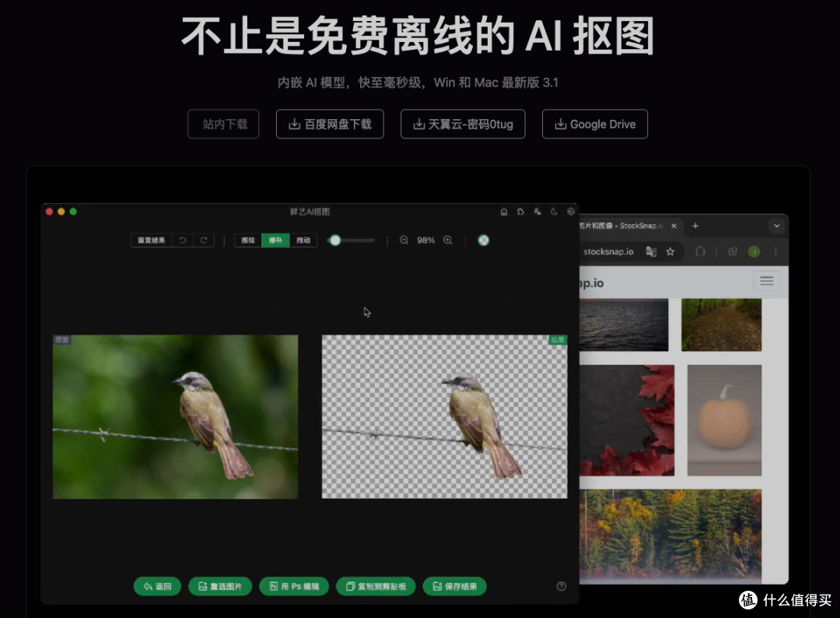This screenshot has height=618, width=840.
Task: Open the browser extensions puzzle icon
Action: click(700, 251)
